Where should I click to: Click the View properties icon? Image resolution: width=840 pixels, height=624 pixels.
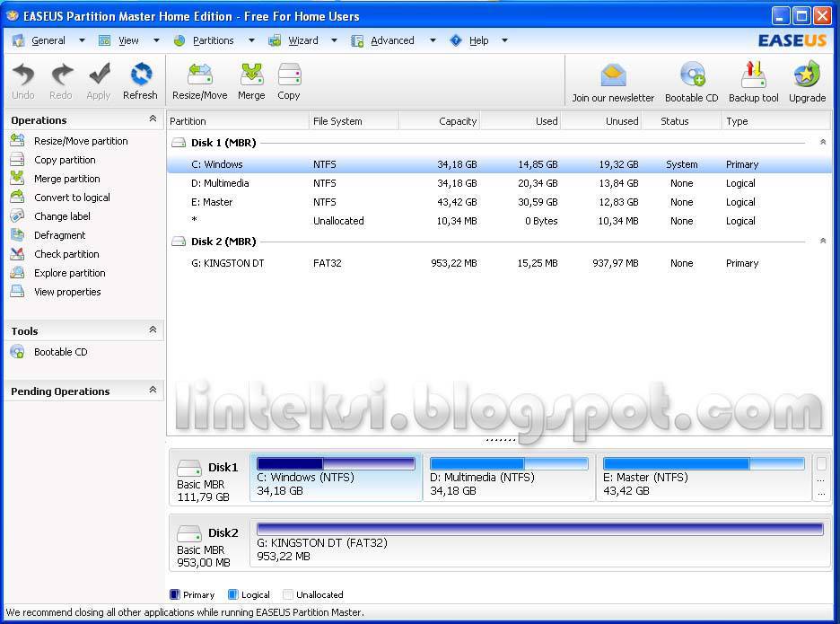click(x=17, y=291)
